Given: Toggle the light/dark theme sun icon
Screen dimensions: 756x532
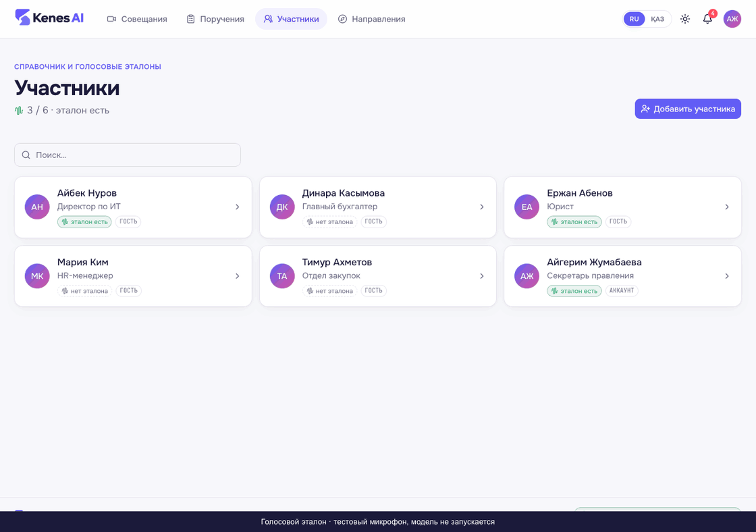Looking at the screenshot, I should pyautogui.click(x=684, y=19).
